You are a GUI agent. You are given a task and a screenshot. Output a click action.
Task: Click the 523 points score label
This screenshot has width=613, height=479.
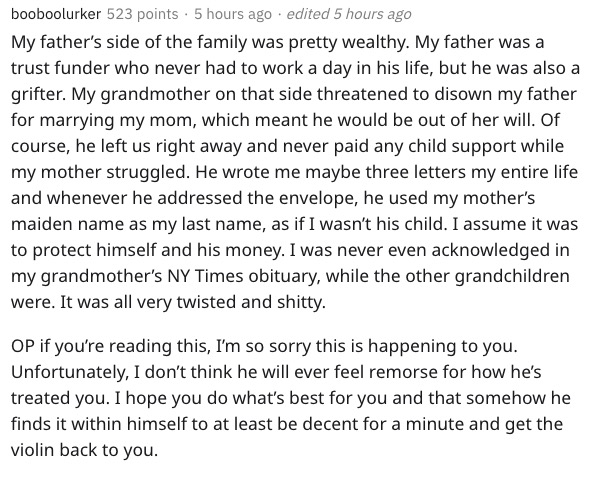[142, 14]
